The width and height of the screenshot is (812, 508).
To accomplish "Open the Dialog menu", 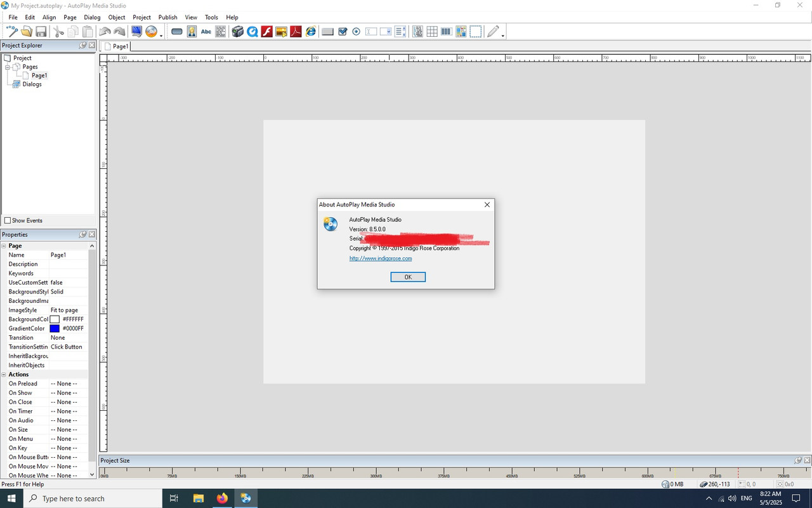I will click(92, 17).
